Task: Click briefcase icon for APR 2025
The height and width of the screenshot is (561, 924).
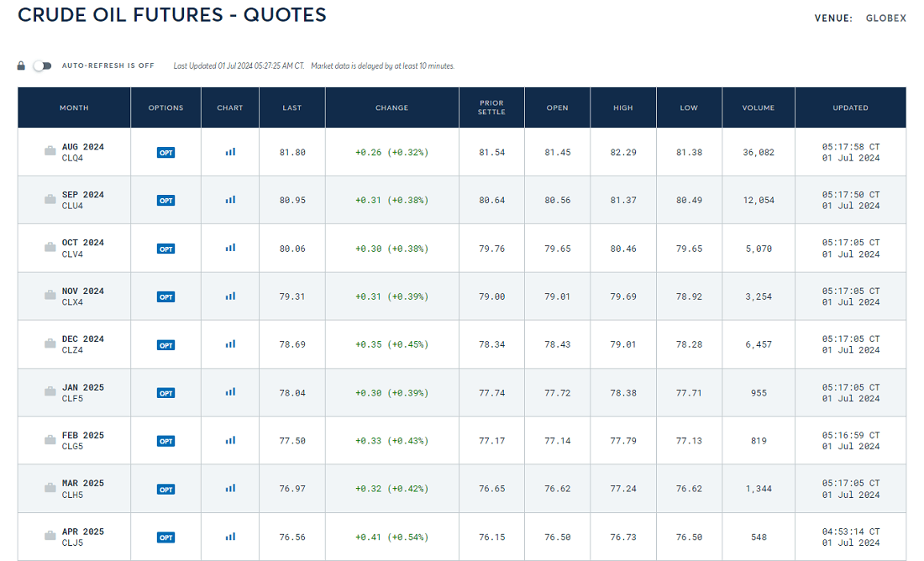Action: [x=50, y=536]
